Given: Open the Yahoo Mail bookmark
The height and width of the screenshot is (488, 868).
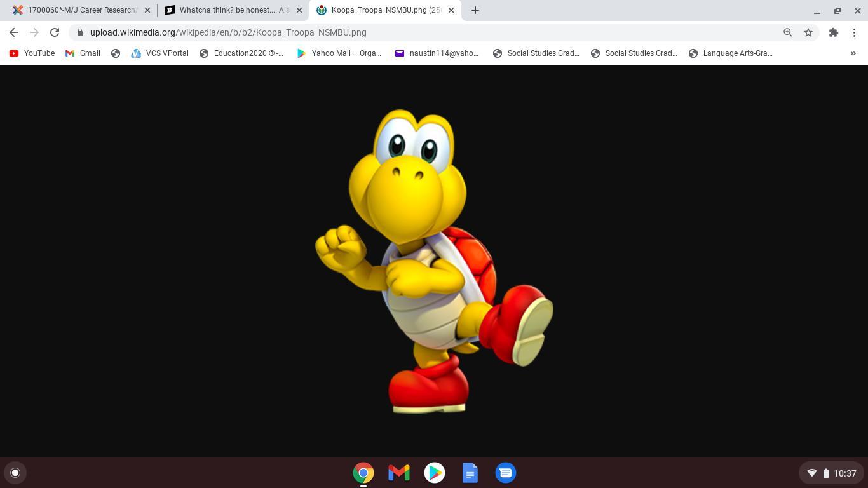Looking at the screenshot, I should tap(339, 53).
